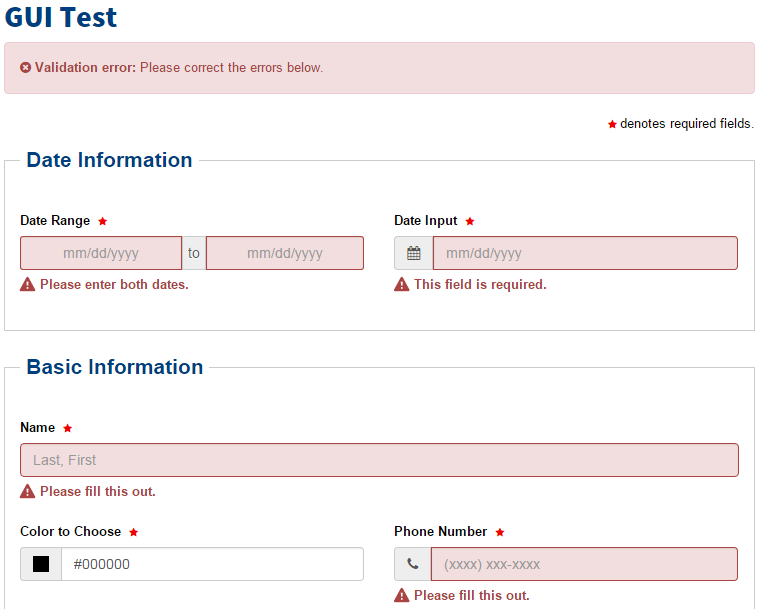This screenshot has height=609, width=759.
Task: Focus the Date Range start date field
Action: point(101,253)
